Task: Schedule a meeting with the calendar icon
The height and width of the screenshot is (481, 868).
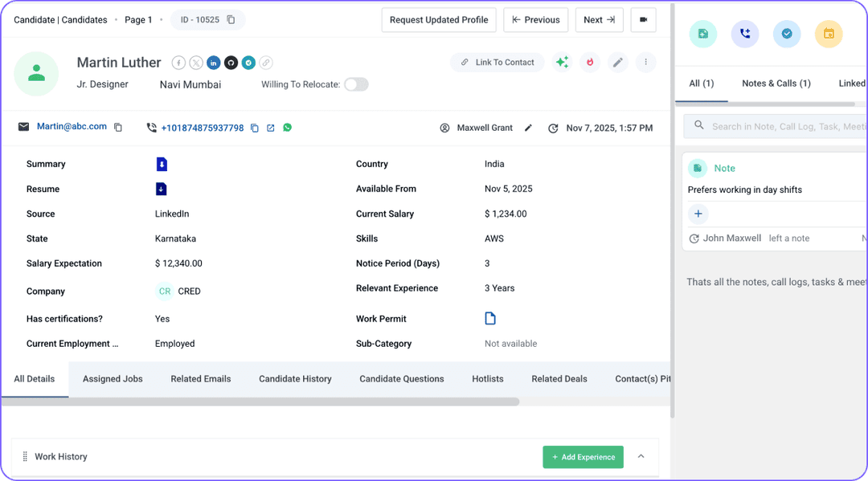Action: [x=829, y=34]
